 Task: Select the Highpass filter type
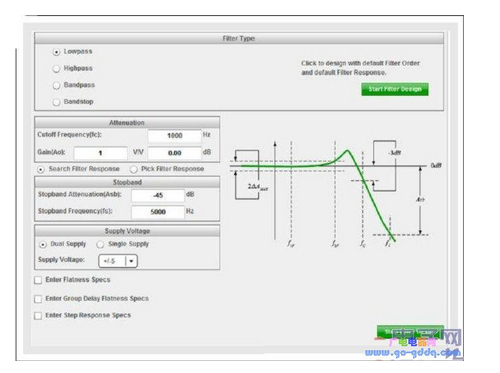click(57, 69)
